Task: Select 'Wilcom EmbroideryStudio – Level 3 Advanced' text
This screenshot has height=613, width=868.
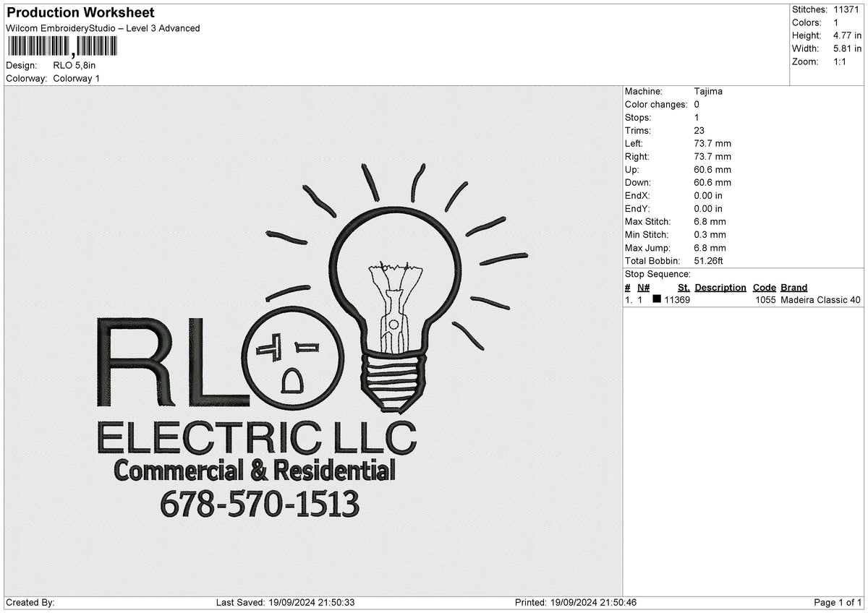Action: [103, 28]
